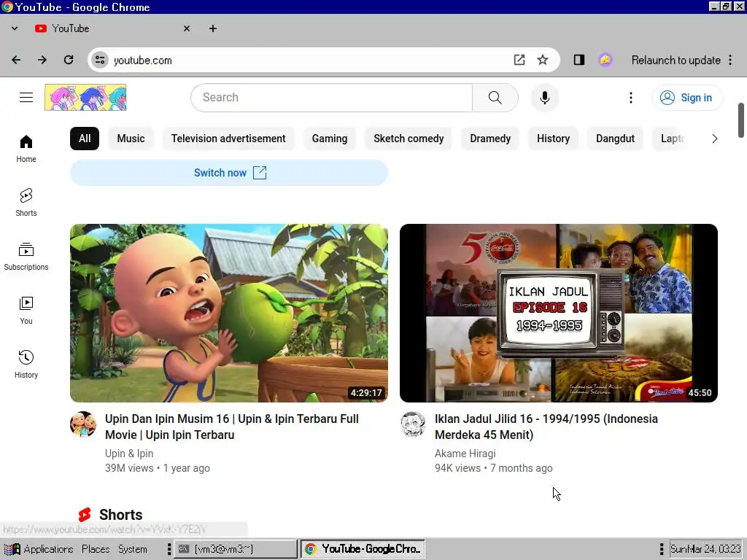Toggle Chrome side panel
This screenshot has height=560, width=747.
(x=578, y=60)
